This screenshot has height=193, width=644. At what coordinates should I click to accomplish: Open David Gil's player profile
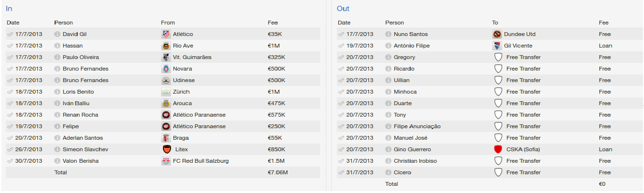click(74, 34)
